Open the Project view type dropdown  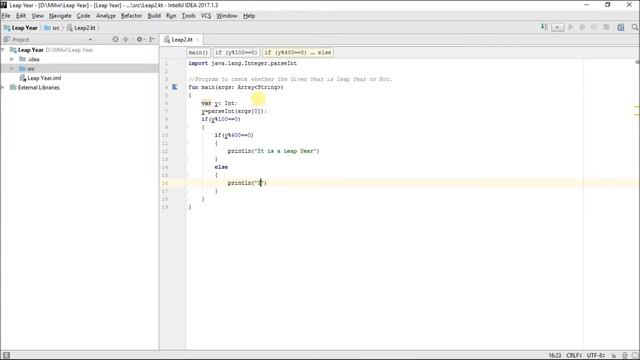[90, 40]
